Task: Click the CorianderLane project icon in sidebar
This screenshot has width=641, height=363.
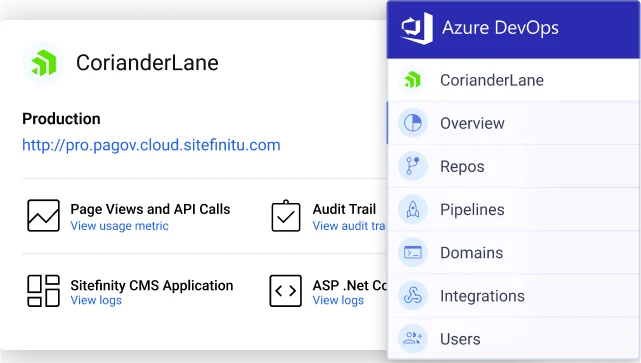Action: pyautogui.click(x=412, y=80)
